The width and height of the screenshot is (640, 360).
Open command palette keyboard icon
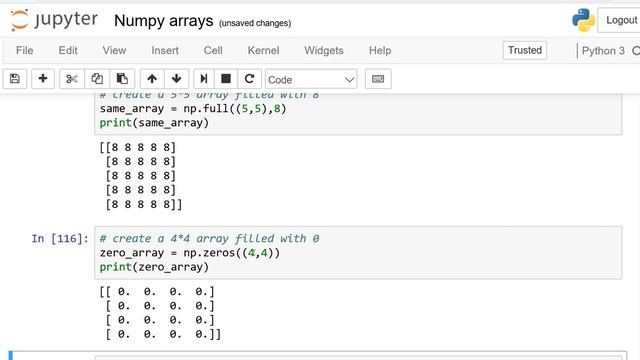(378, 79)
